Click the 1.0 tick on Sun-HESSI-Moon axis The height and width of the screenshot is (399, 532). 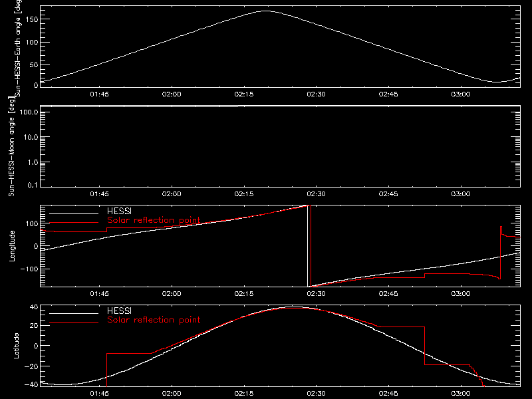[x=33, y=162]
